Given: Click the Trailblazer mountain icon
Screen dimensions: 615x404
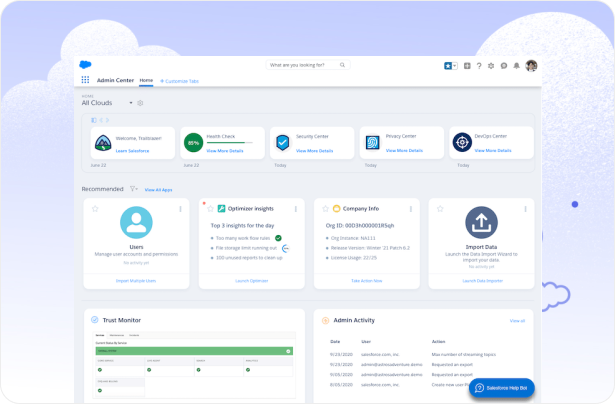Looking at the screenshot, I should (103, 143).
